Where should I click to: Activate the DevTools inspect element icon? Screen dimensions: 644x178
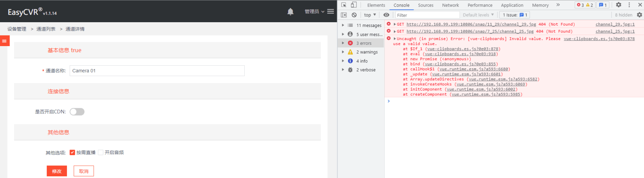pos(344,5)
